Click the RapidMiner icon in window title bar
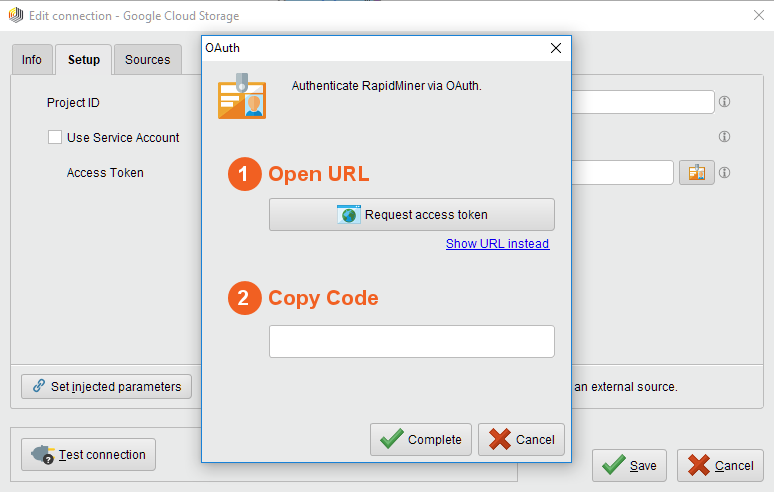 coord(15,16)
